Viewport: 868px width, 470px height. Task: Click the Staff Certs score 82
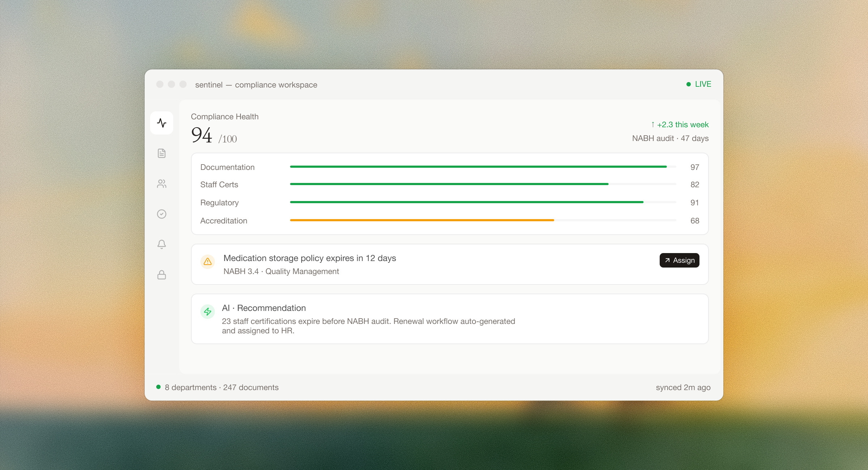click(695, 185)
